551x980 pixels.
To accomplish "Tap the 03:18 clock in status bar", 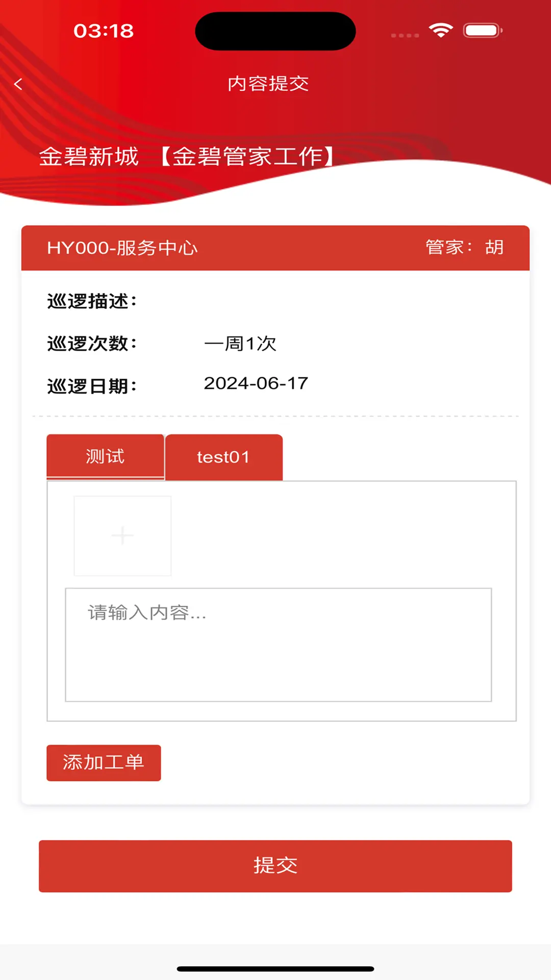I will click(x=104, y=31).
